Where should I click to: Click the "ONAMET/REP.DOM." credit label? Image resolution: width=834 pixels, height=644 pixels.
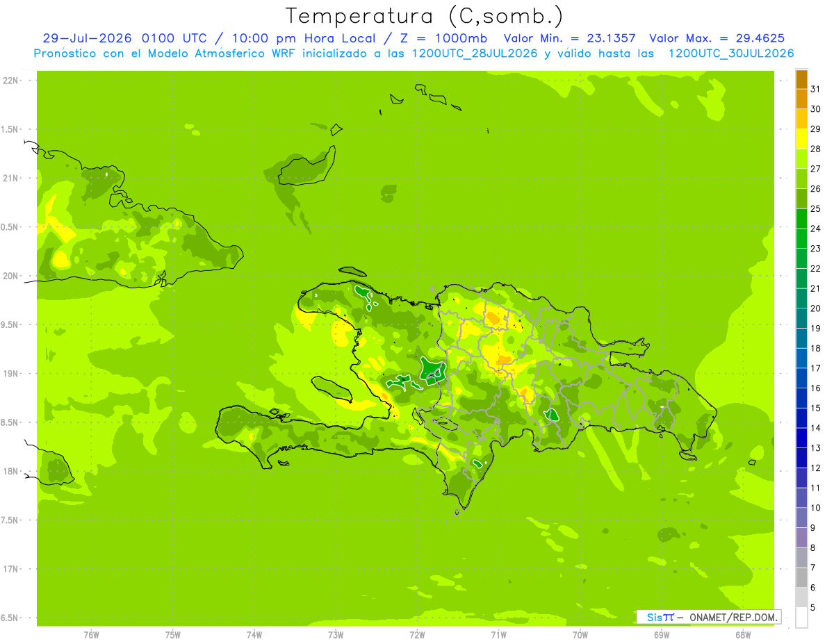point(734,617)
